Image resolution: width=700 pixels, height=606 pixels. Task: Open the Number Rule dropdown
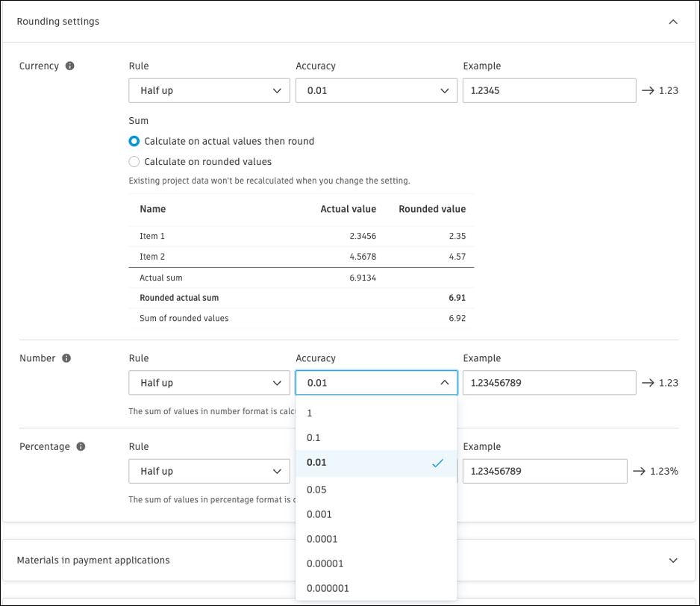[x=209, y=382]
